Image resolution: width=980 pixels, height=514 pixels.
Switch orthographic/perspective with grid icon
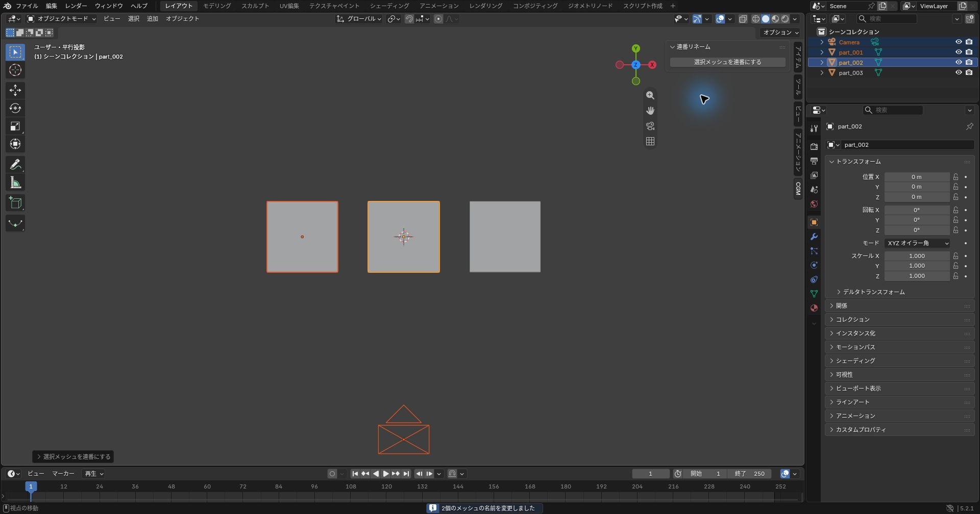click(650, 141)
